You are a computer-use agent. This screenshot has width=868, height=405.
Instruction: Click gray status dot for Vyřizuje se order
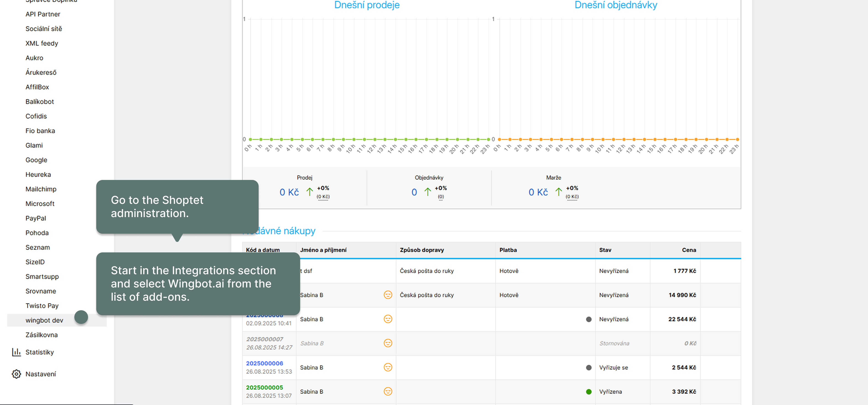click(x=589, y=368)
